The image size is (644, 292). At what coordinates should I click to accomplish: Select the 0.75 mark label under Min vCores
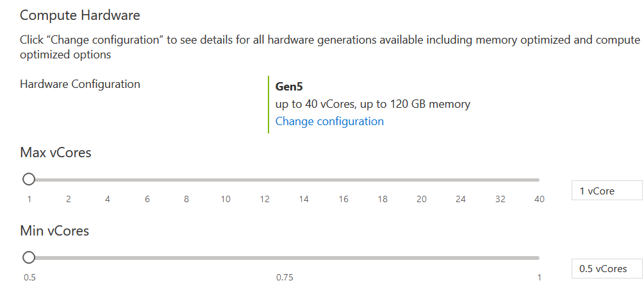285,277
